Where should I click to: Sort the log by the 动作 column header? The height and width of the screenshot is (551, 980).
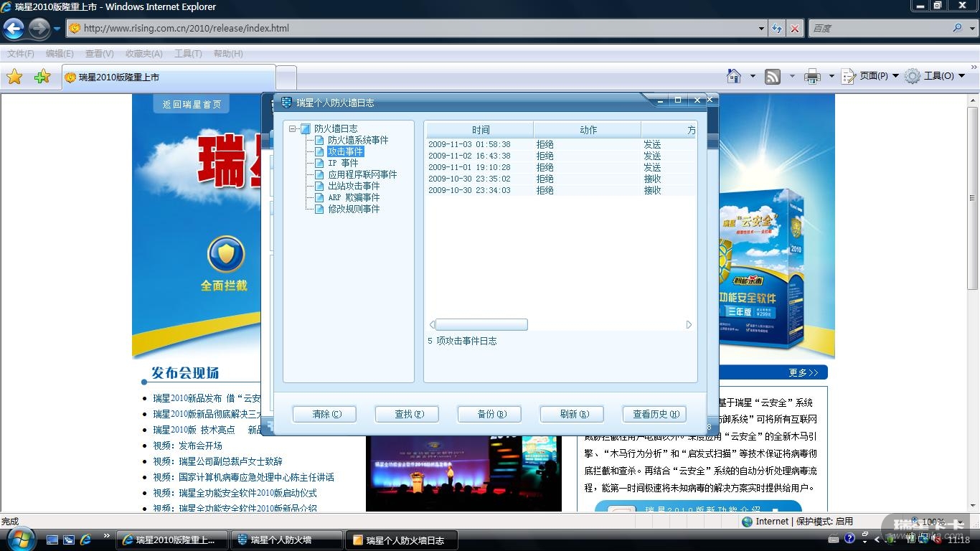(x=588, y=130)
